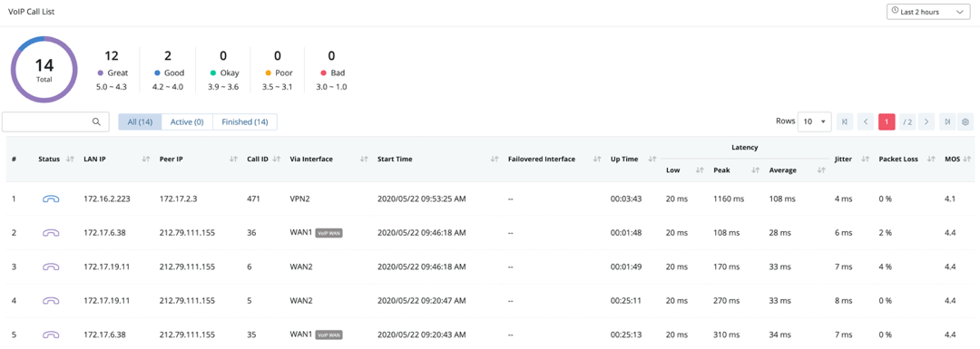980x349 pixels.
Task: Select the All (14) tab
Action: 140,122
